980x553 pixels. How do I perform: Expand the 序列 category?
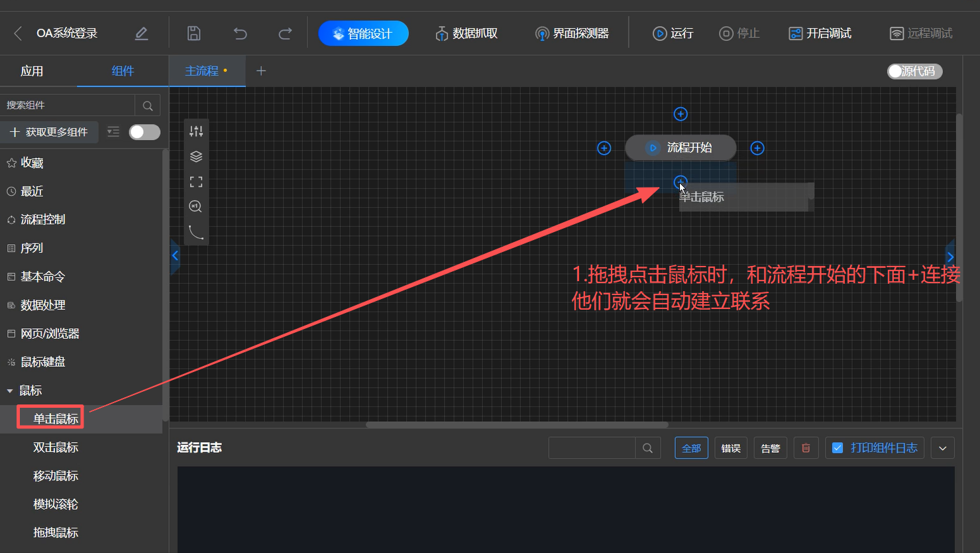(81, 248)
